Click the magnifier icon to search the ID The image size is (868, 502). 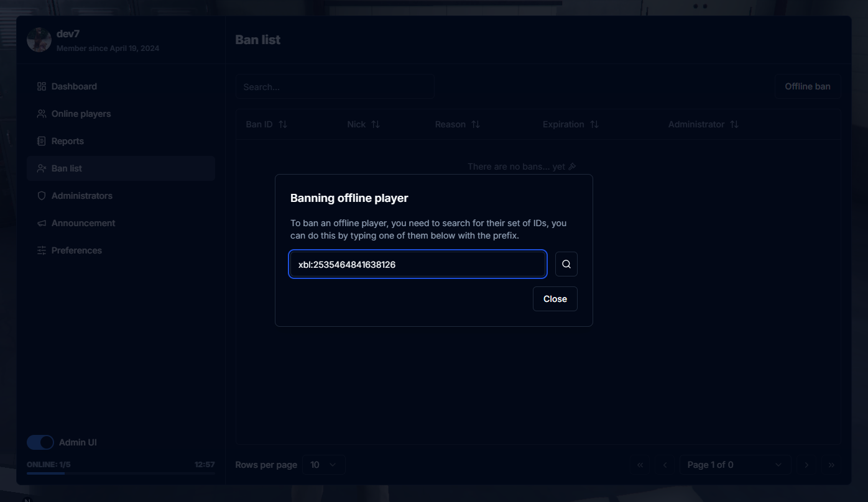point(566,263)
